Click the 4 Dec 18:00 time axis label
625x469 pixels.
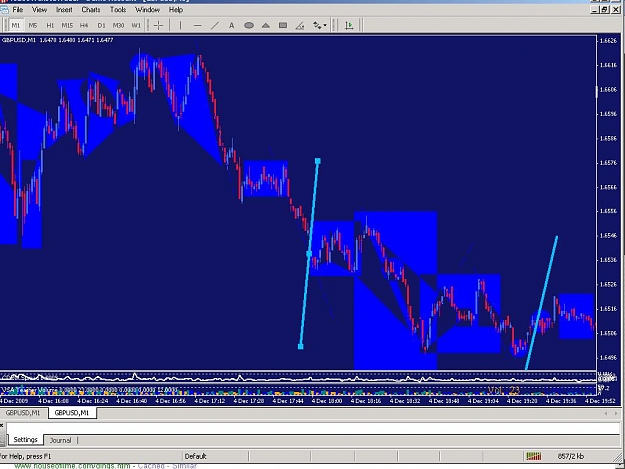pos(327,401)
